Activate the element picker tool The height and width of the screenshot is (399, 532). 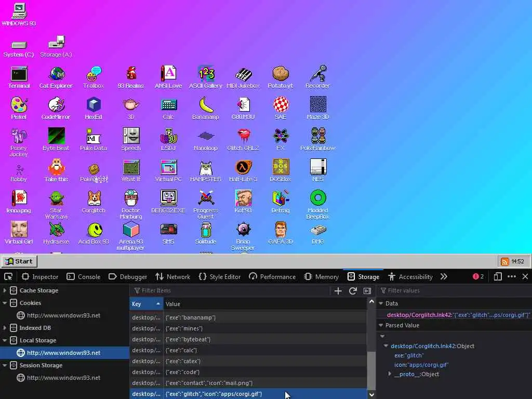(8, 277)
